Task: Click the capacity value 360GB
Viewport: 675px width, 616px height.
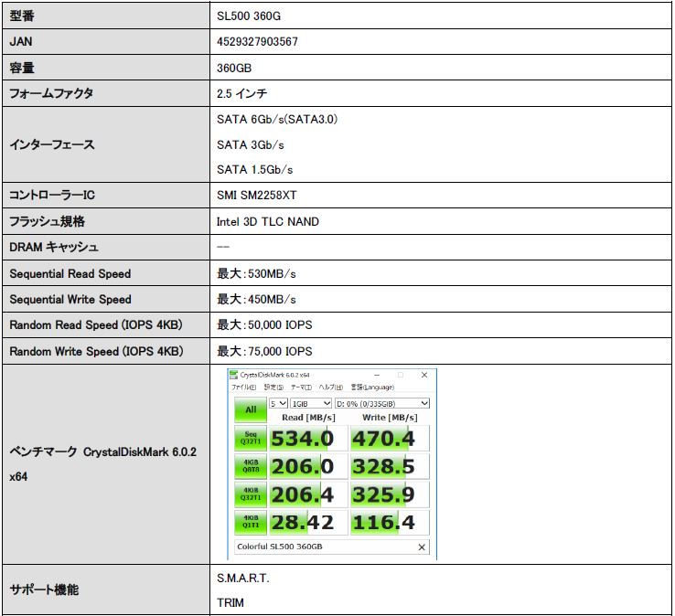Action: 234,68
